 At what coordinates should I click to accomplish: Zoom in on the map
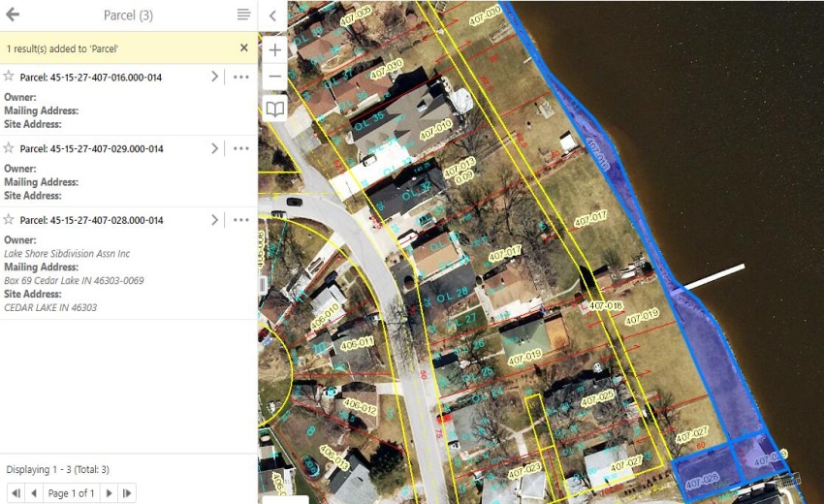[x=275, y=49]
